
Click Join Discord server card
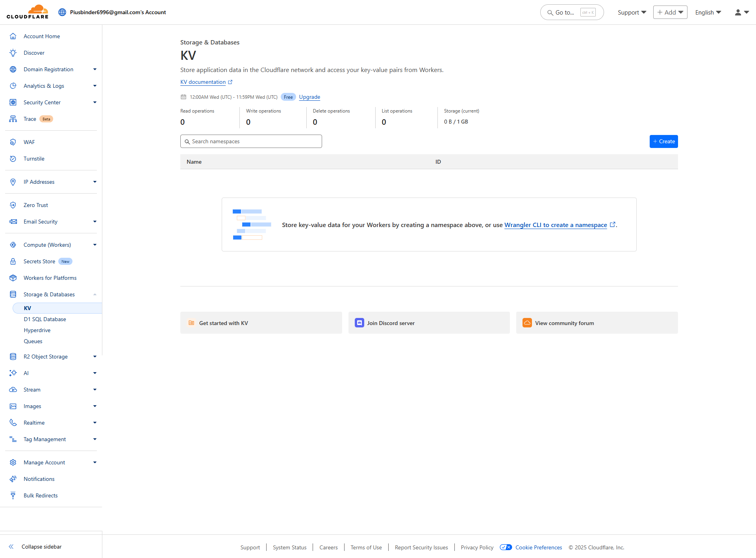(x=429, y=323)
